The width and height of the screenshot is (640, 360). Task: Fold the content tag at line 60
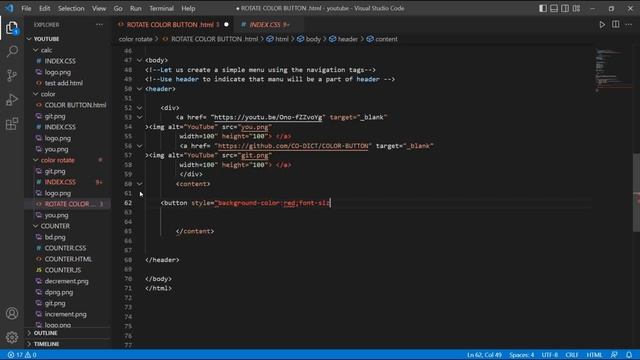click(140, 184)
